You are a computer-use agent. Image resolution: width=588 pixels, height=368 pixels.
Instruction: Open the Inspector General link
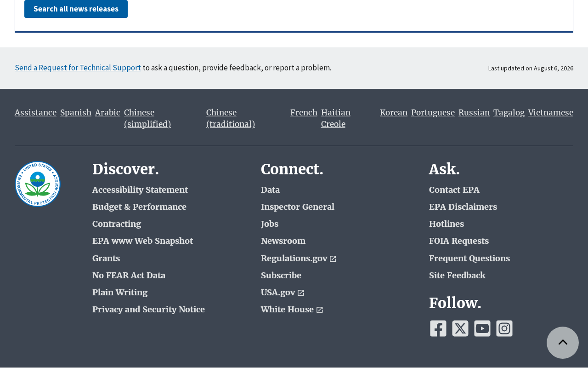(x=298, y=207)
